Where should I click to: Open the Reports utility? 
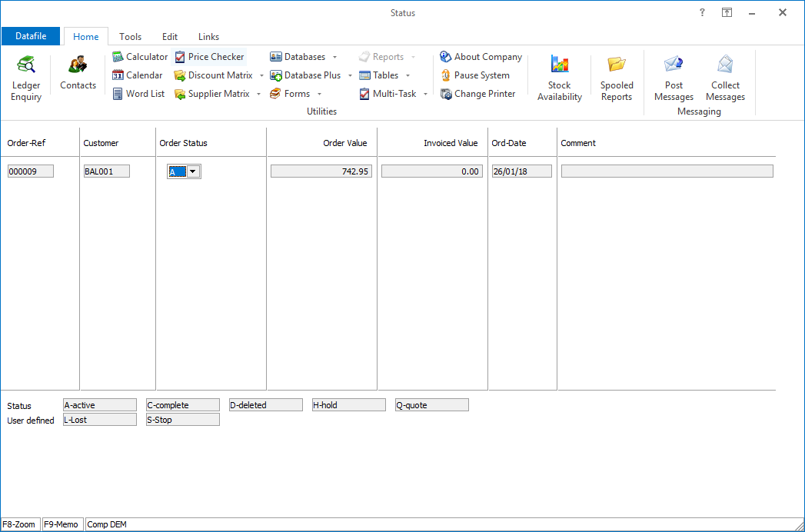tap(381, 57)
